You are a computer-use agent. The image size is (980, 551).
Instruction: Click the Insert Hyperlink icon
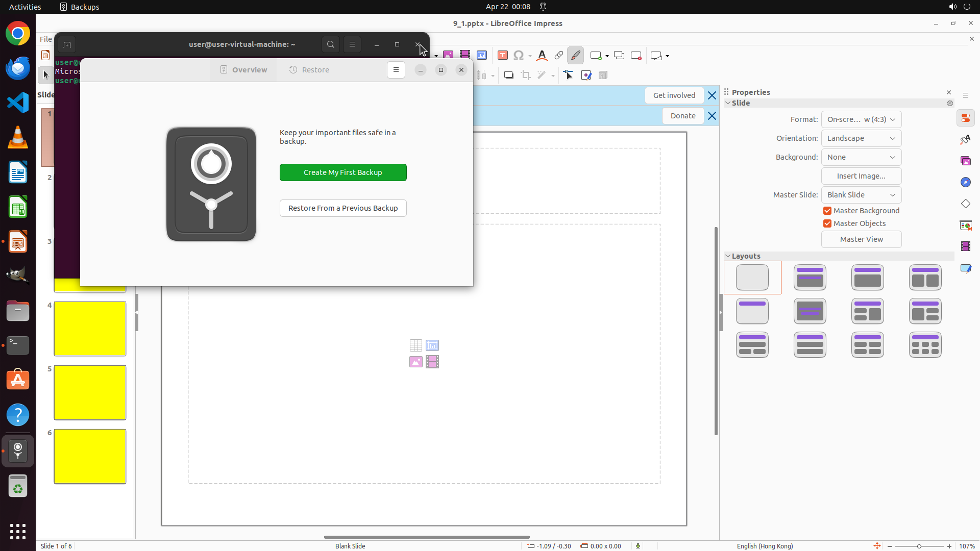click(559, 56)
